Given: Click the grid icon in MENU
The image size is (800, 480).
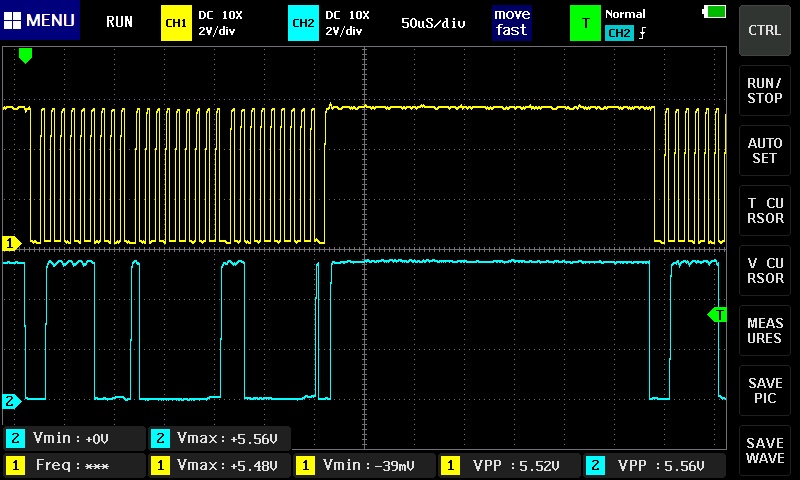Looking at the screenshot, I should pyautogui.click(x=12, y=20).
